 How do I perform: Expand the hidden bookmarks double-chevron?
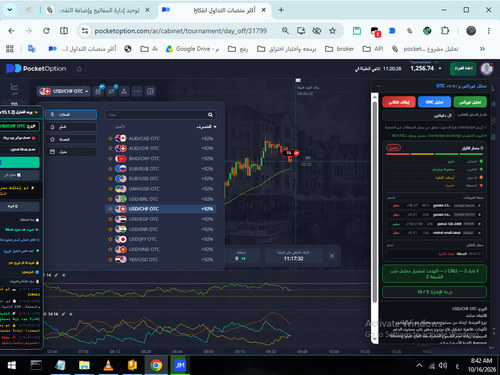tap(482, 49)
